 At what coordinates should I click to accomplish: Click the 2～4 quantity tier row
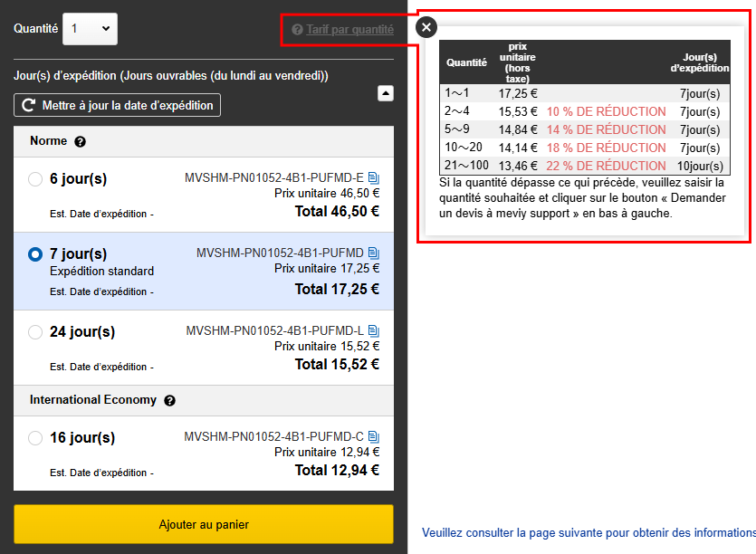coord(584,111)
